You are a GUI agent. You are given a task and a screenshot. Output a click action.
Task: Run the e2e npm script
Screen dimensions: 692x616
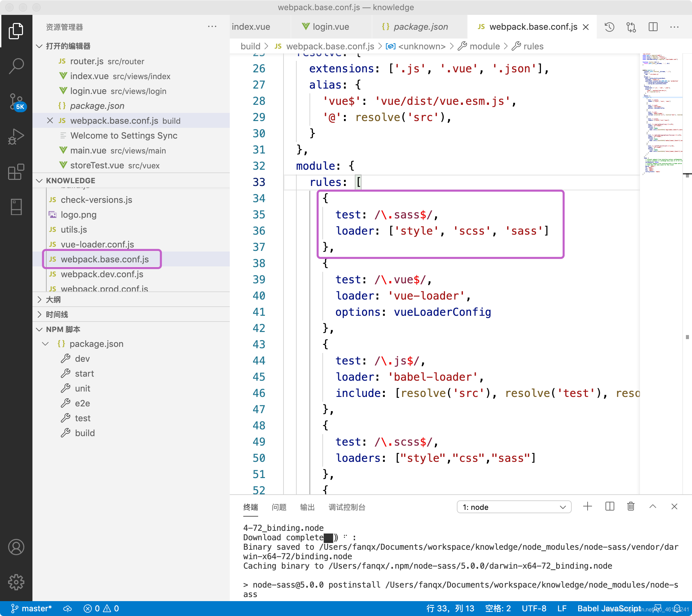(82, 403)
